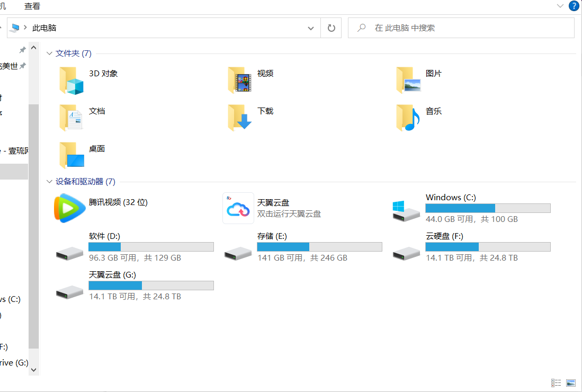Select the 天翼云盘 (G:) drive icon
Viewport: 582px width, 392px height.
(69, 292)
